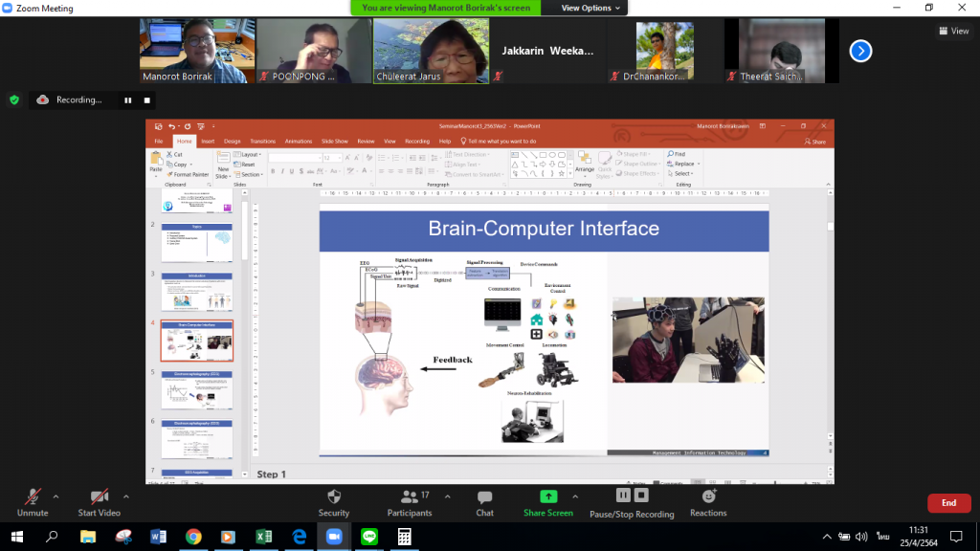Viewport: 980px width, 551px height.
Task: Show next participants with blue arrow
Action: tap(860, 51)
